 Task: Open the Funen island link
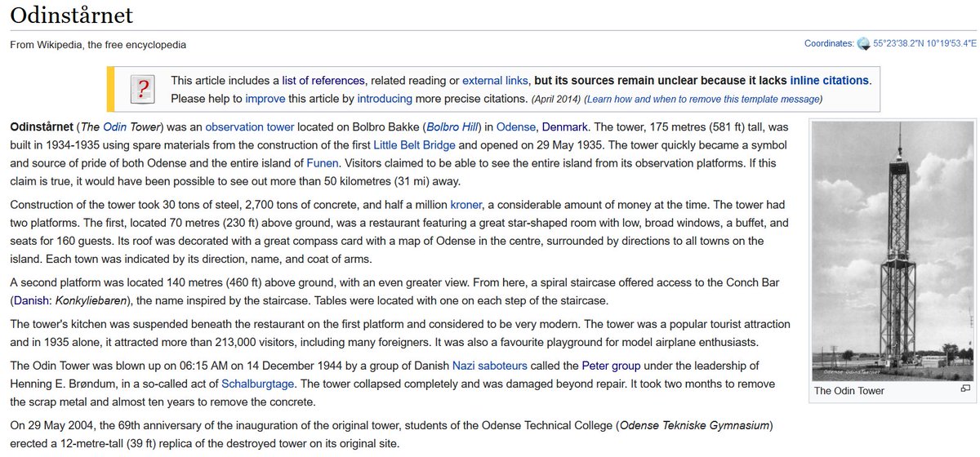pos(323,162)
